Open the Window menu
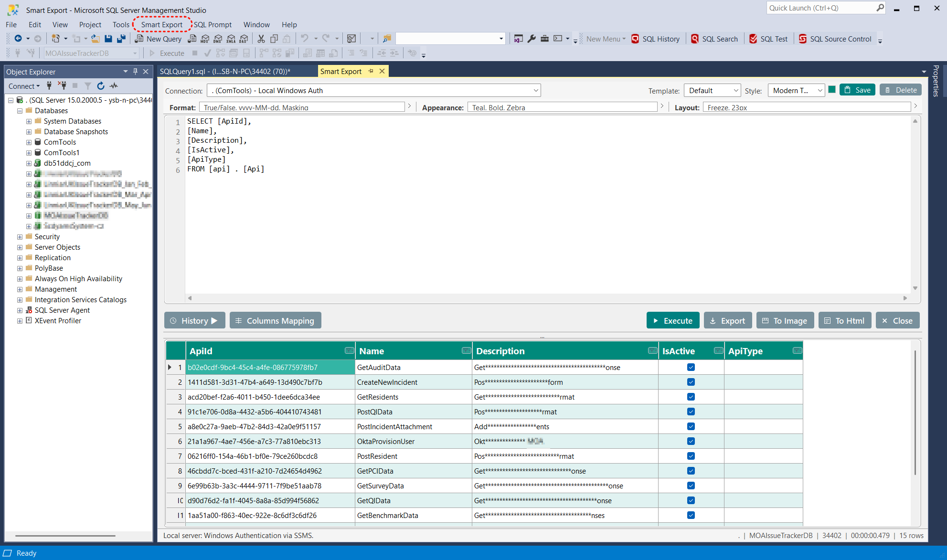Viewport: 947px width, 560px height. (x=256, y=24)
